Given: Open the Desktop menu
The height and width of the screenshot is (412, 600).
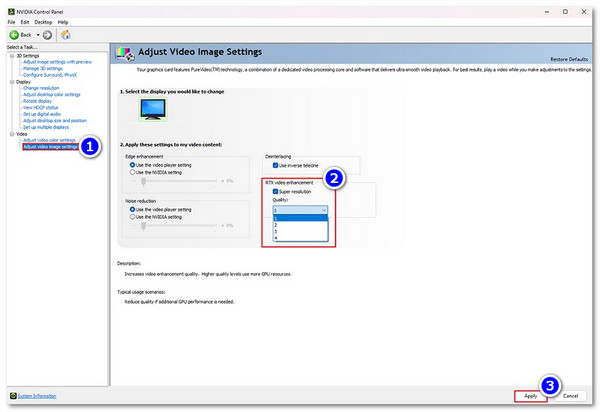Looking at the screenshot, I should point(43,22).
